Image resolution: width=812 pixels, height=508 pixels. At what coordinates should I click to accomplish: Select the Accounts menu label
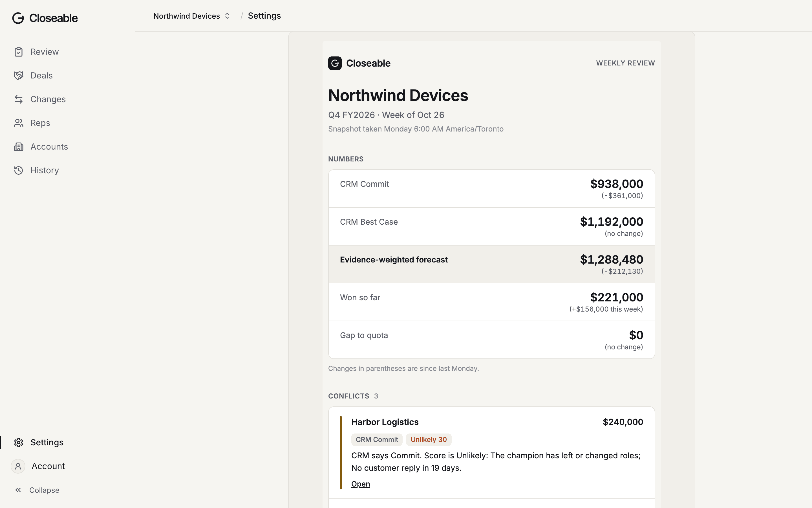point(49,147)
